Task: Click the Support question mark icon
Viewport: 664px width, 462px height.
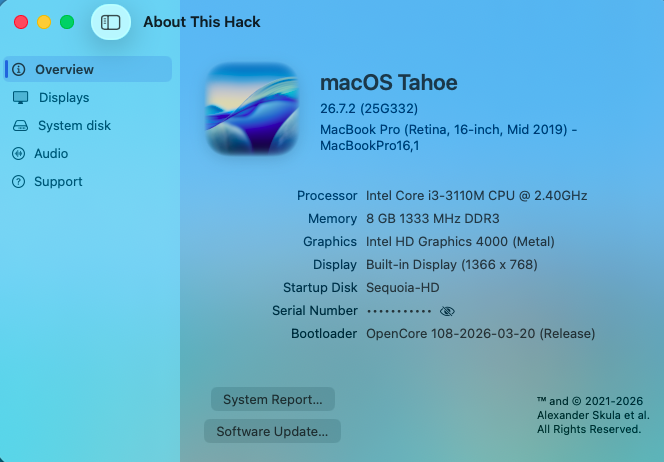Action: tap(19, 182)
